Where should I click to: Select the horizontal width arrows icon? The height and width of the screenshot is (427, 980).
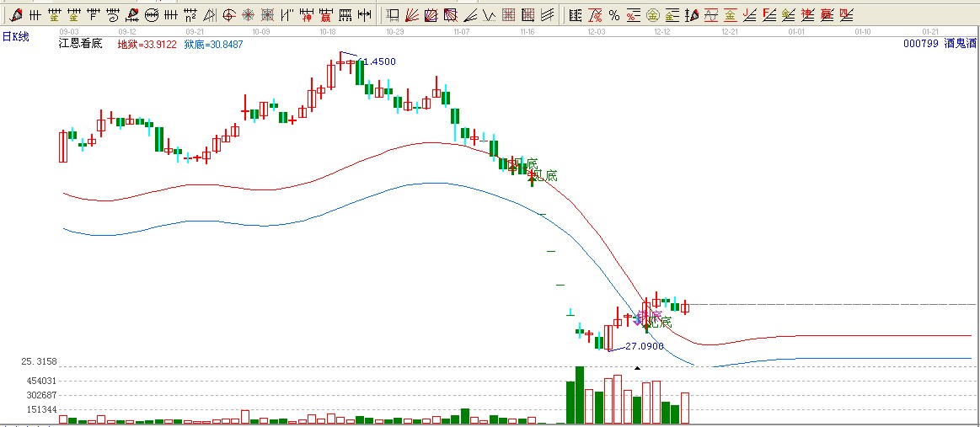click(364, 15)
